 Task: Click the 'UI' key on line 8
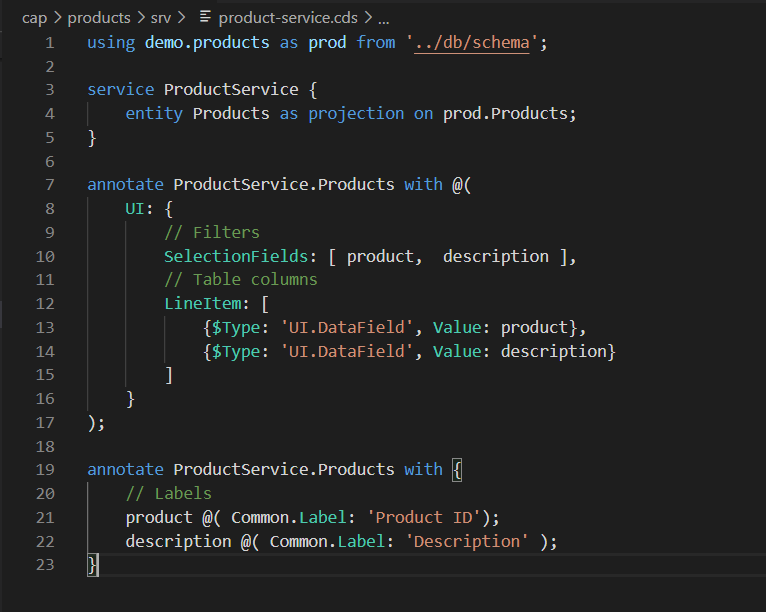(135, 209)
